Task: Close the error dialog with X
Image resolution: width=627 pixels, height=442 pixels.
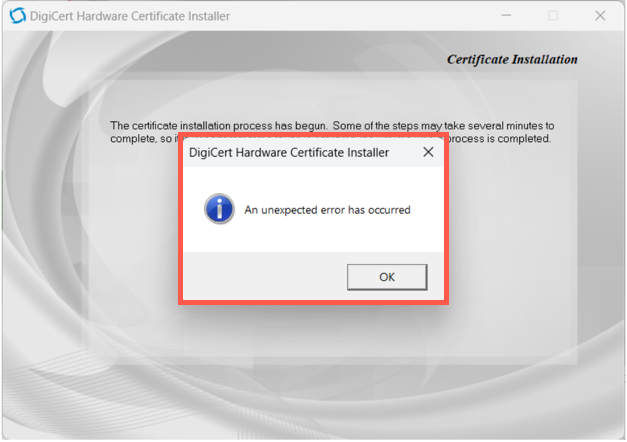Action: [428, 152]
